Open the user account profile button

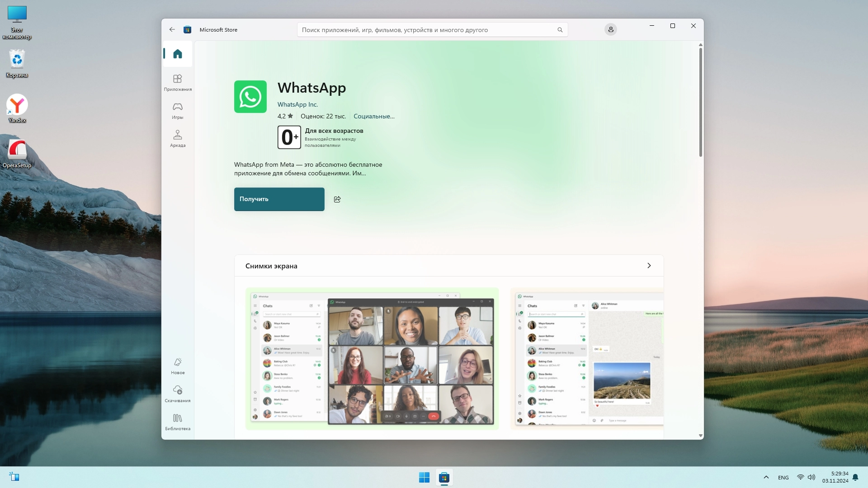pyautogui.click(x=611, y=30)
